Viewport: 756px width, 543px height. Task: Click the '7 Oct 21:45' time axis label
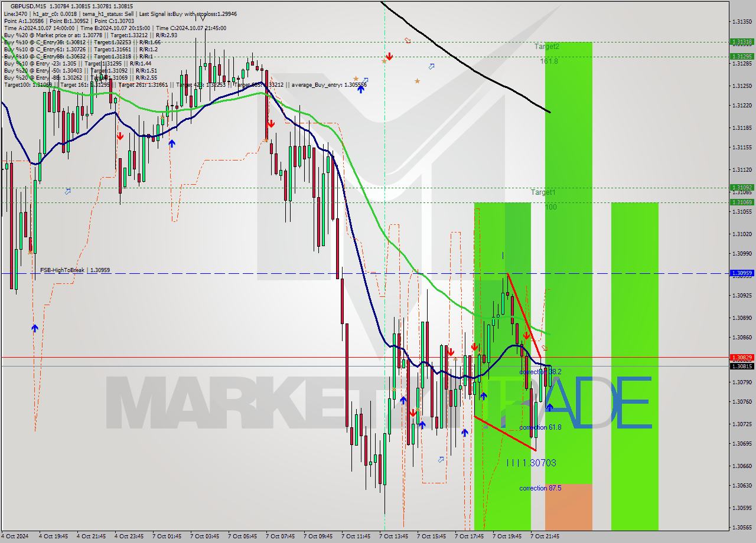545,537
